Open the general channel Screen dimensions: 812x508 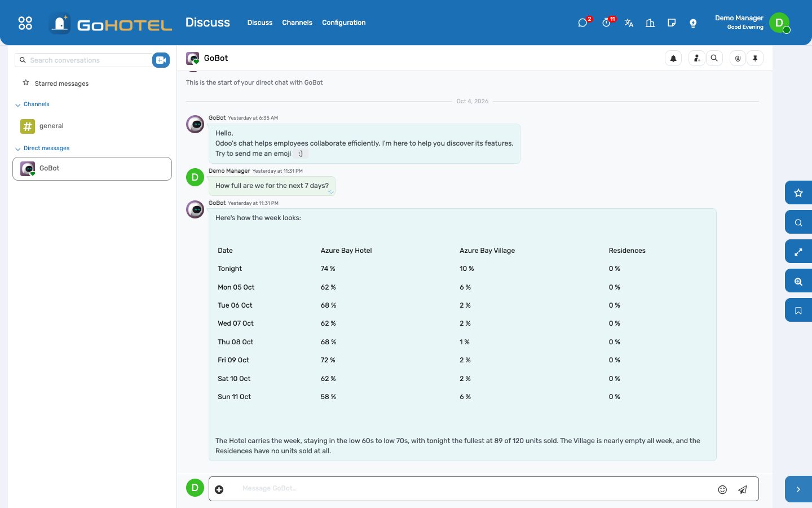(92, 126)
